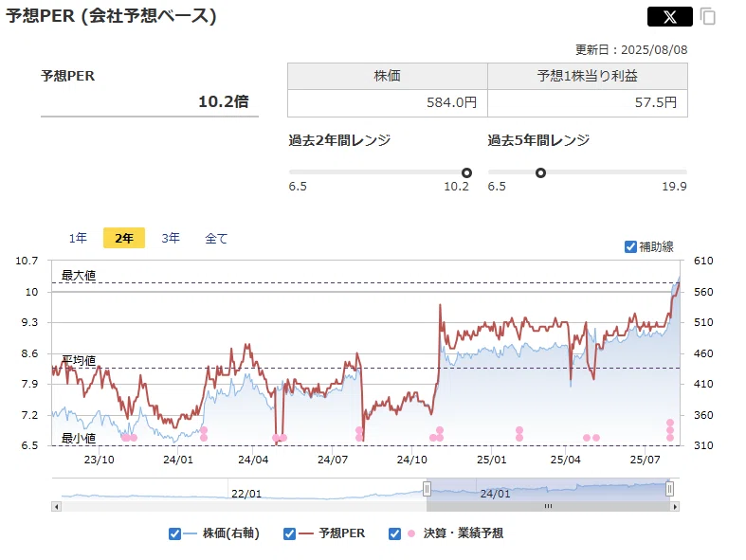Click the 予想PER (会社予想ベース) heading
Image resolution: width=746 pixels, height=560 pixels.
(111, 16)
